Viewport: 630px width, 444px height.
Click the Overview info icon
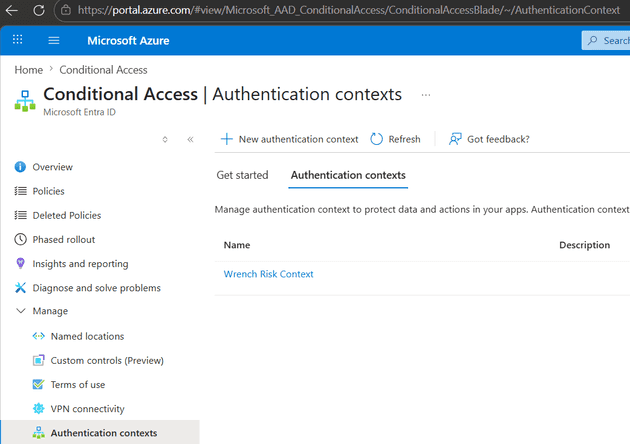tap(20, 167)
